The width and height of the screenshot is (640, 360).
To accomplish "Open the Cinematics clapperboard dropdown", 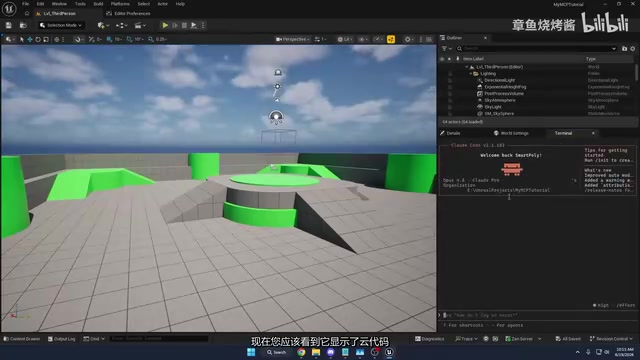I will [140, 25].
